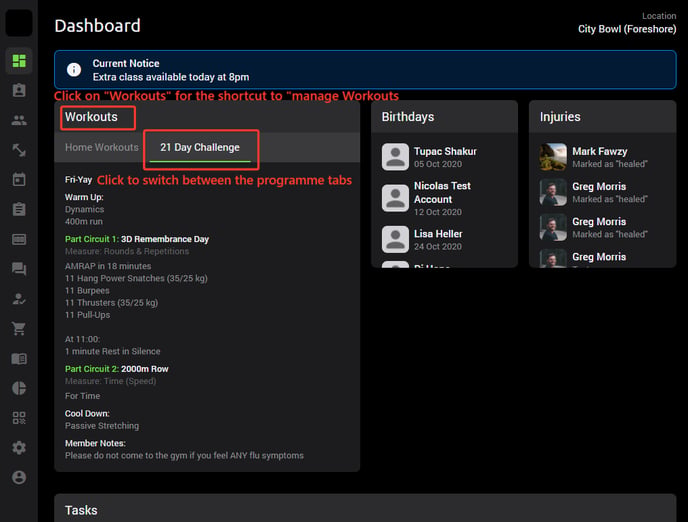This screenshot has height=522, width=688.
Task: Open the contact badge icon in sidebar
Action: (x=19, y=90)
